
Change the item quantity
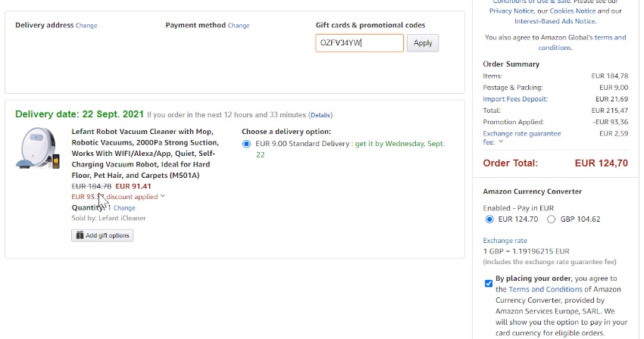(x=124, y=208)
